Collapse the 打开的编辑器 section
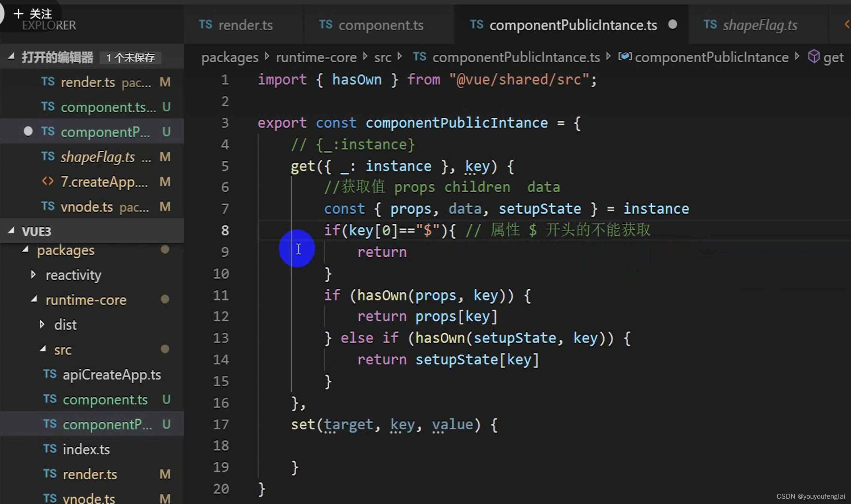Viewport: 851px width, 504px height. [11, 57]
